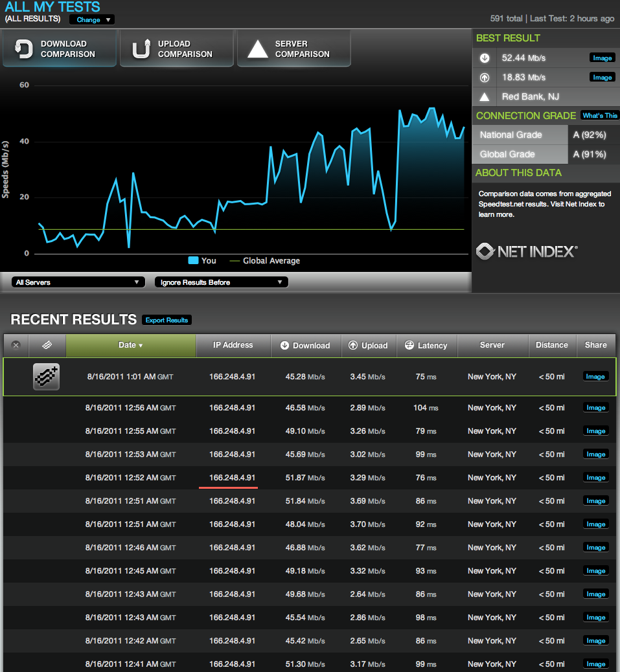This screenshot has height=672, width=620.
Task: Sort by IP Address column header
Action: (x=233, y=345)
